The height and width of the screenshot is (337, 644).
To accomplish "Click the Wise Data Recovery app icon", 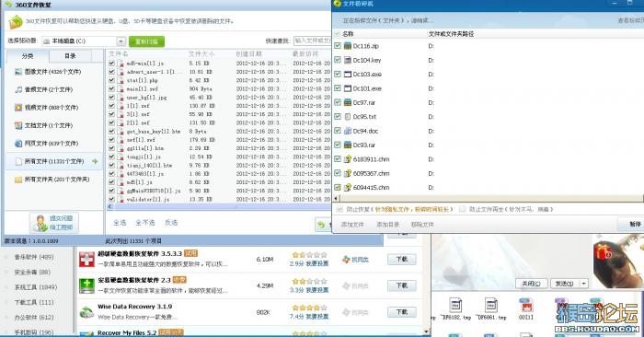I will click(x=86, y=312).
